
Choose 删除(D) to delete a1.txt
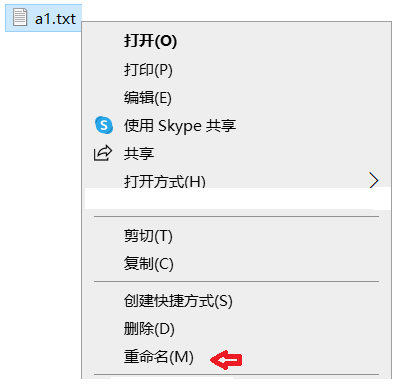tap(149, 329)
